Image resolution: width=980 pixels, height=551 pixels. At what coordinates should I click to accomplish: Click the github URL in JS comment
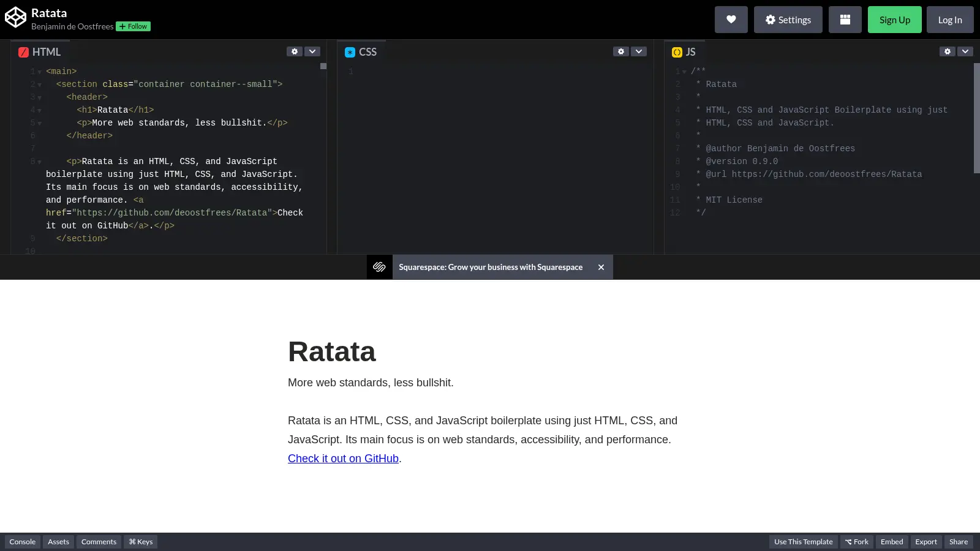pos(827,174)
